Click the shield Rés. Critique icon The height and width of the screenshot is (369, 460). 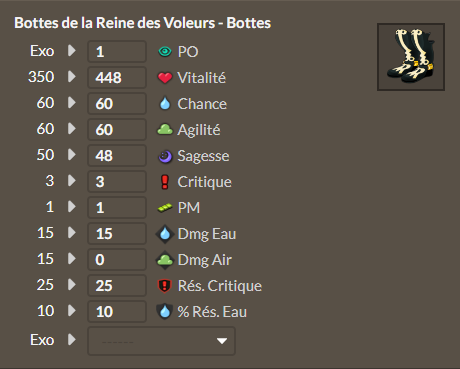(164, 286)
